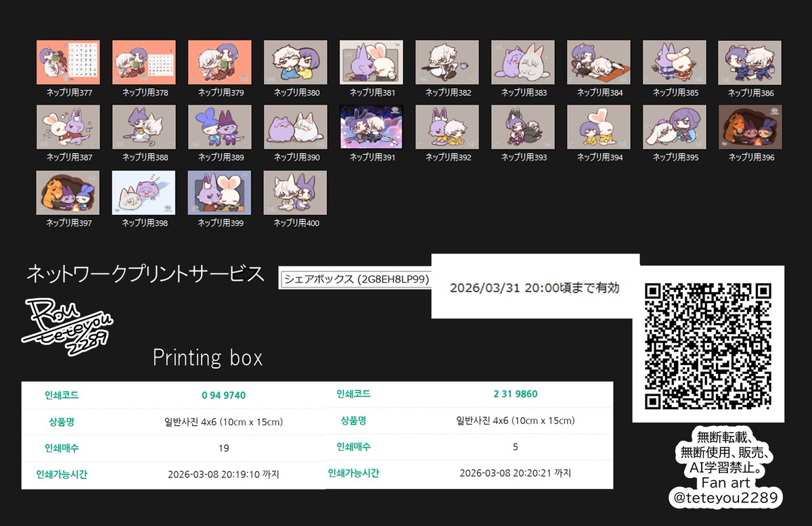
Task: Select print code 0 94 9740
Action: pos(223,395)
